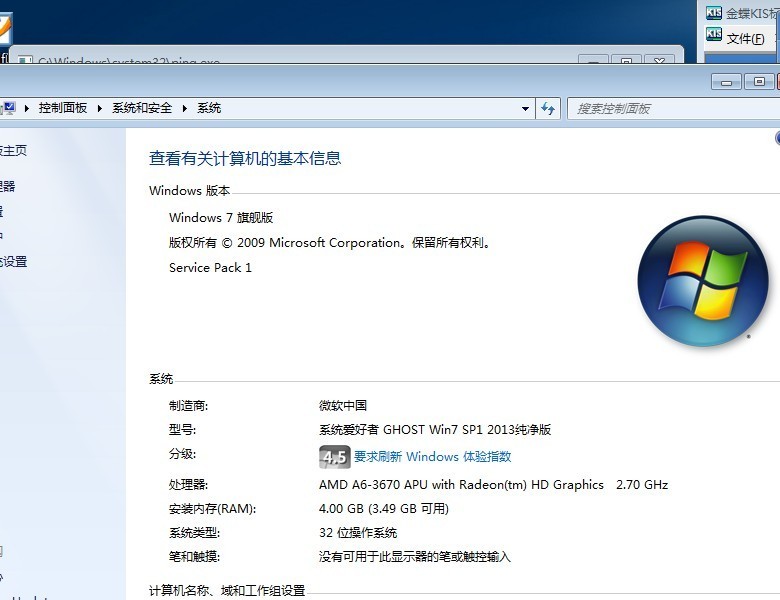Select the 系统 breadcrumb item
This screenshot has height=600, width=780.
pos(209,108)
